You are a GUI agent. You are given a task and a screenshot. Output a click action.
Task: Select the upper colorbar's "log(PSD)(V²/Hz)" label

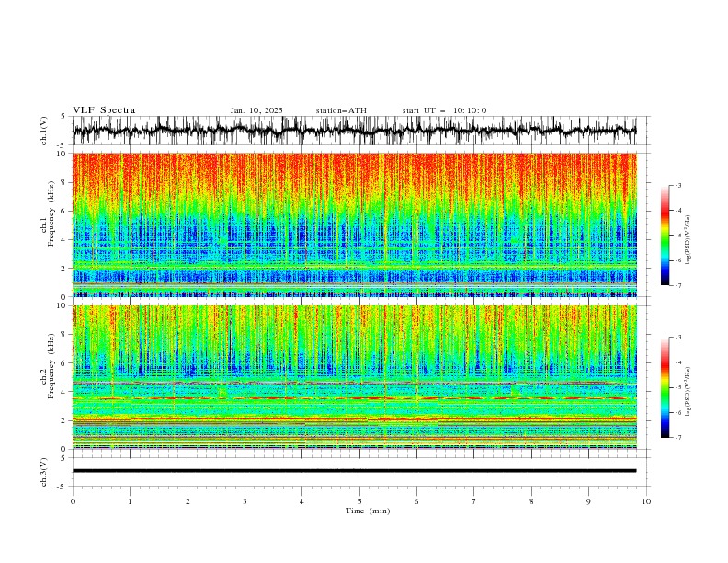click(x=688, y=239)
